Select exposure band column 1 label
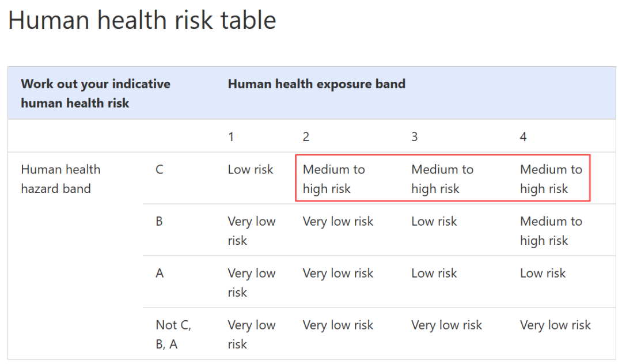 (x=231, y=137)
